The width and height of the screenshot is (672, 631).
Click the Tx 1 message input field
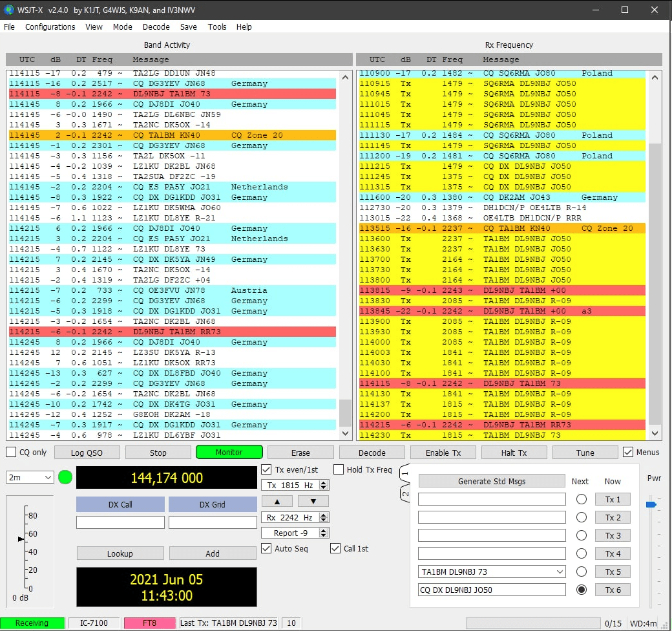[x=492, y=499]
